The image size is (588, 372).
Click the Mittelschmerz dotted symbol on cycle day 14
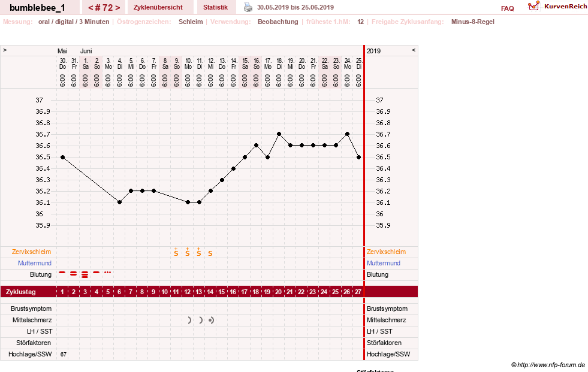(x=212, y=320)
